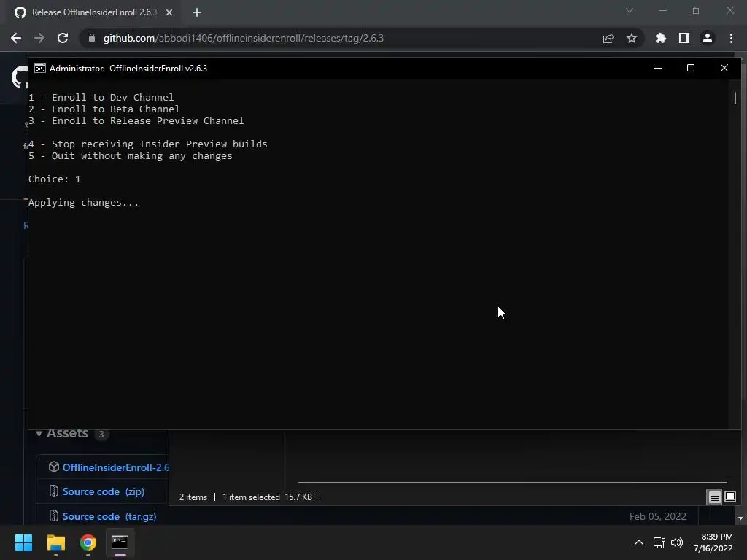Toggle Chrome side panel
The height and width of the screenshot is (560, 747).
pos(684,38)
